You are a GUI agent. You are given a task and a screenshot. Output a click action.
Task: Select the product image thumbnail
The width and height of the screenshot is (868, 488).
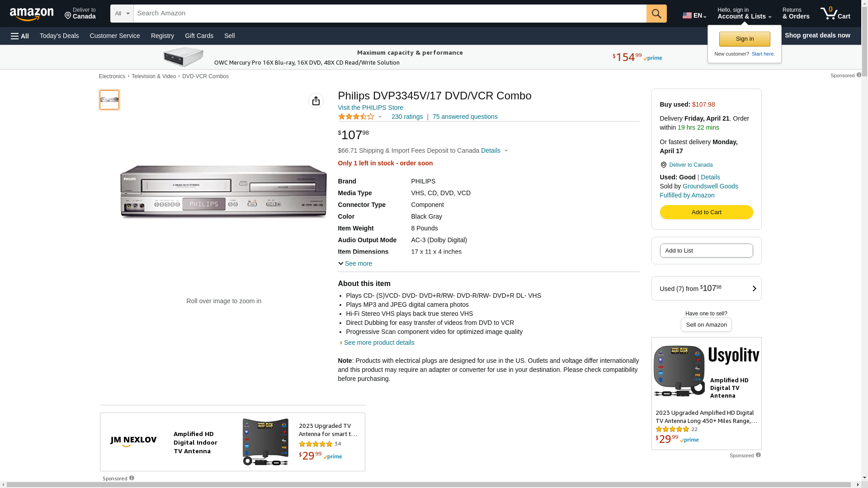click(109, 100)
